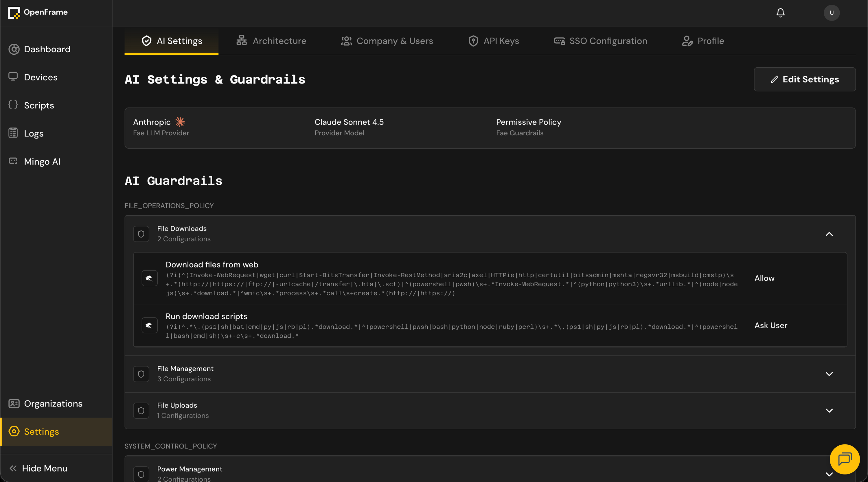Image resolution: width=868 pixels, height=482 pixels.
Task: Click the Allow value for web downloads
Action: (764, 278)
